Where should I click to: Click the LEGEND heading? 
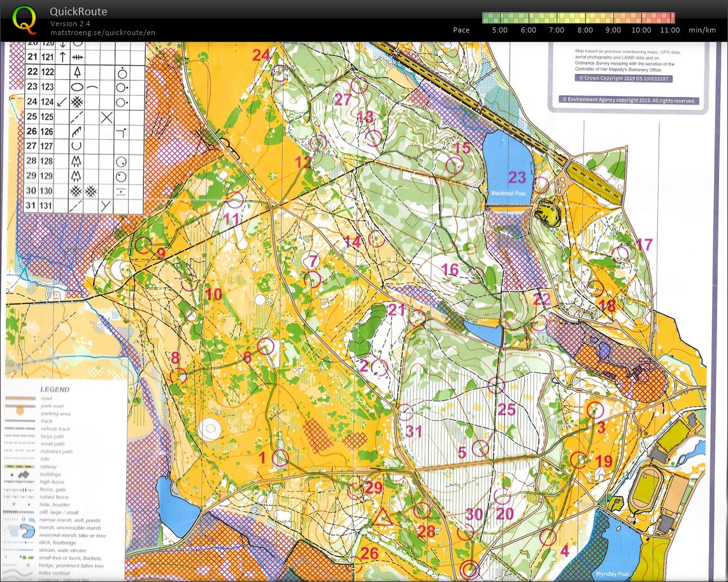coord(55,389)
